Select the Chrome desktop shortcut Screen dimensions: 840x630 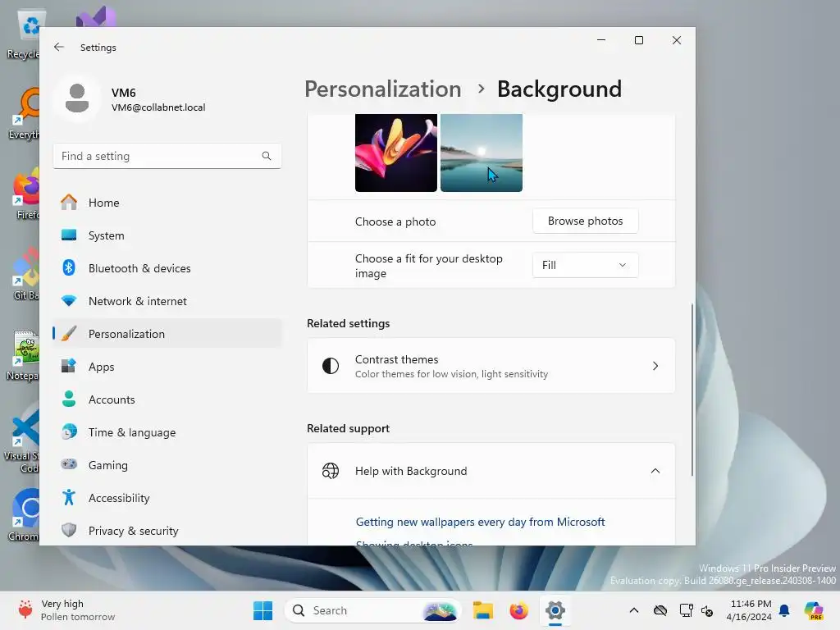click(25, 515)
